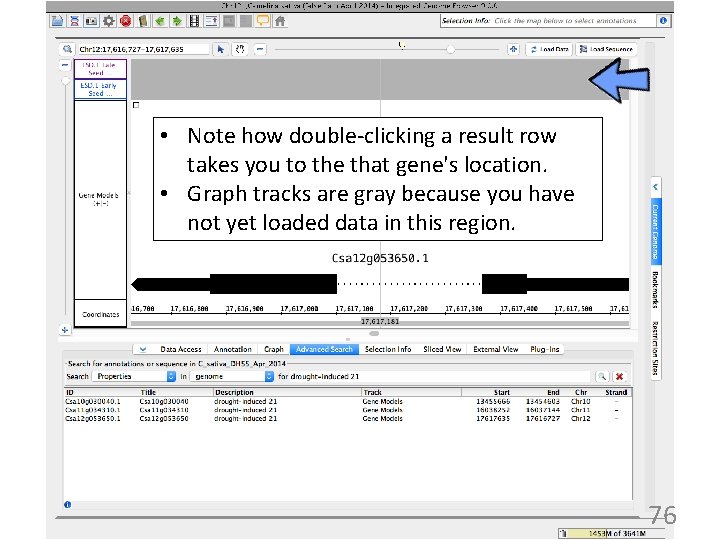The height and width of the screenshot is (540, 720).
Task: Open preferences with the gear icon
Action: tap(108, 21)
